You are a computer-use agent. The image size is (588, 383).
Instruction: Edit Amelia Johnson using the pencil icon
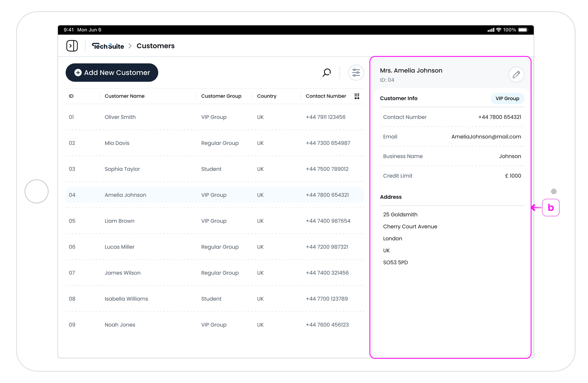tap(516, 74)
